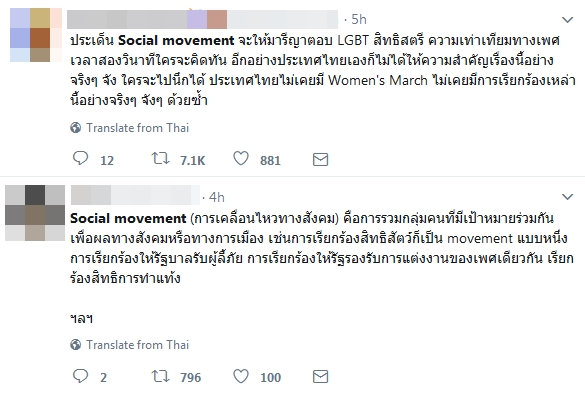Screen dimensions: 585x393
Task: Retweet the first tweet with 7.1K retweets
Action: click(x=160, y=159)
